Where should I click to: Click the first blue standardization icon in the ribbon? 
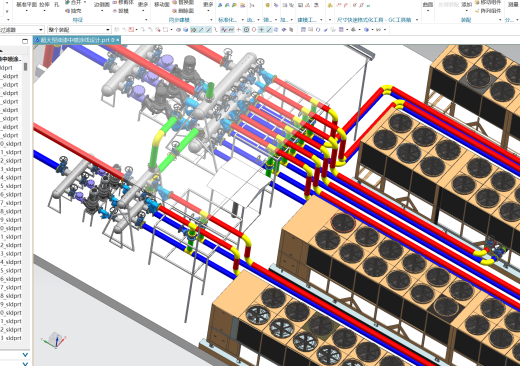pyautogui.click(x=220, y=5)
